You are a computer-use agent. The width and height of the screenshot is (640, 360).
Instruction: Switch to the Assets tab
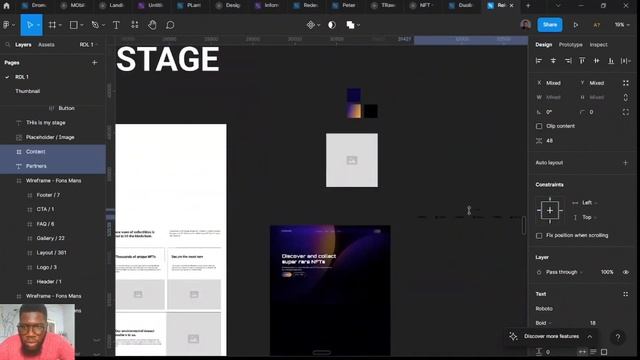46,44
